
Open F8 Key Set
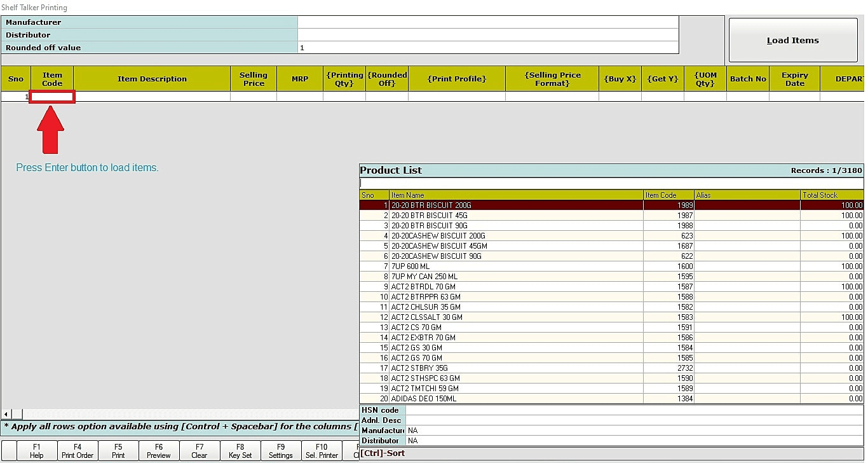coord(240,451)
